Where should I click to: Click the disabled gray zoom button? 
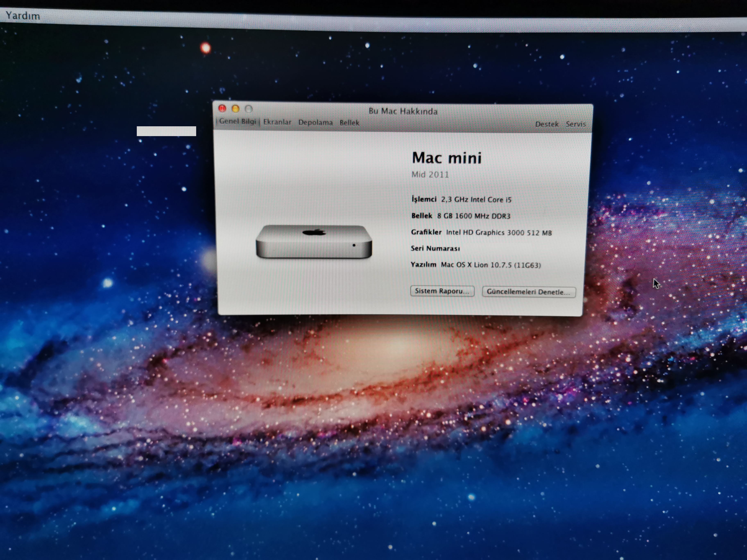point(249,109)
